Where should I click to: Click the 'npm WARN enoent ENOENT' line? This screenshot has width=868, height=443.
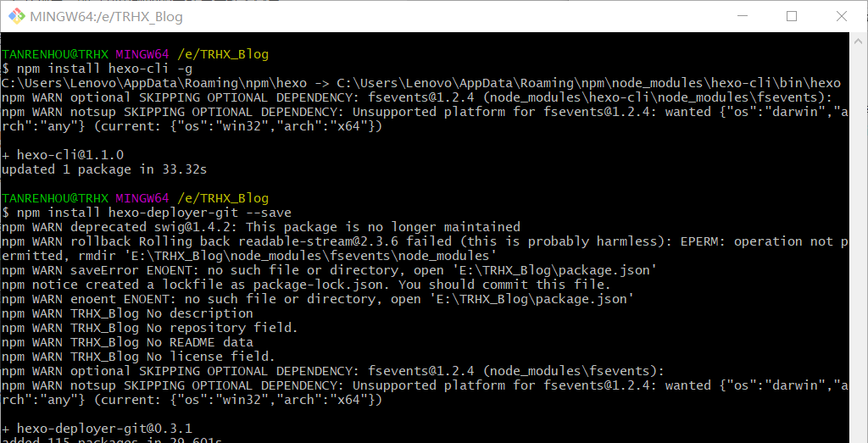click(318, 299)
